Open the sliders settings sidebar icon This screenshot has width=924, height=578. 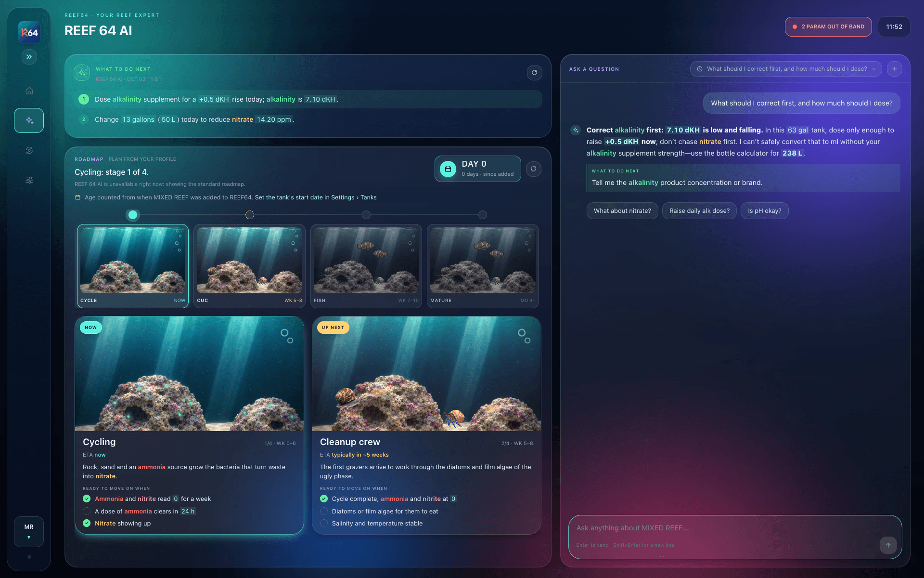(x=29, y=180)
